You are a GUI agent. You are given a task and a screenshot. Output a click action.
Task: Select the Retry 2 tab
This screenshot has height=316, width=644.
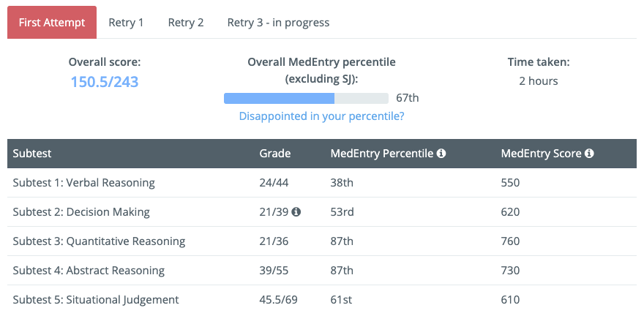(x=186, y=22)
